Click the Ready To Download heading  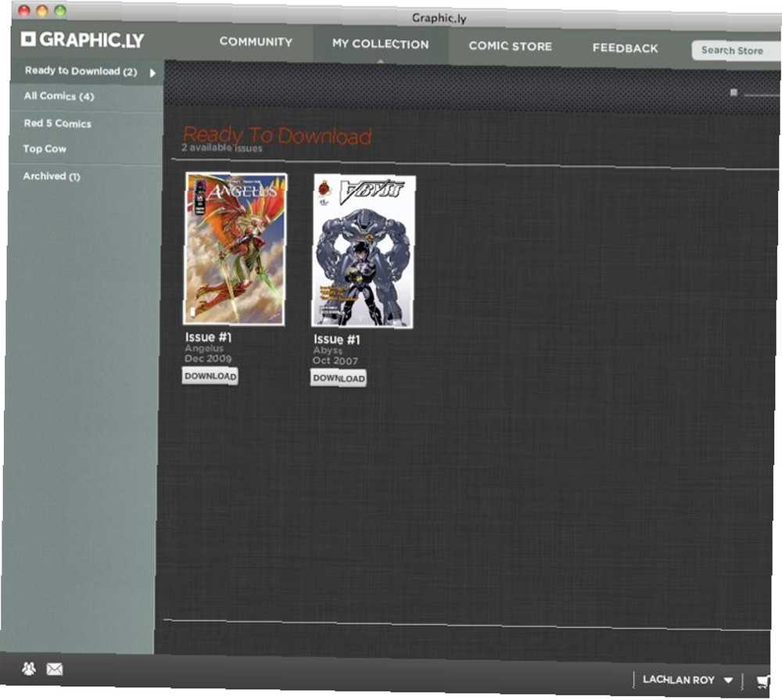pos(278,135)
